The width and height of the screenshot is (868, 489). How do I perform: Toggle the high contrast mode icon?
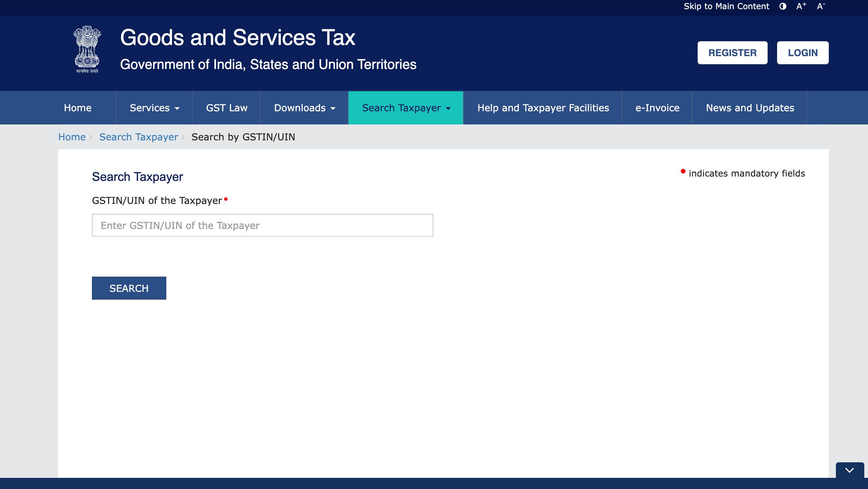pos(783,6)
